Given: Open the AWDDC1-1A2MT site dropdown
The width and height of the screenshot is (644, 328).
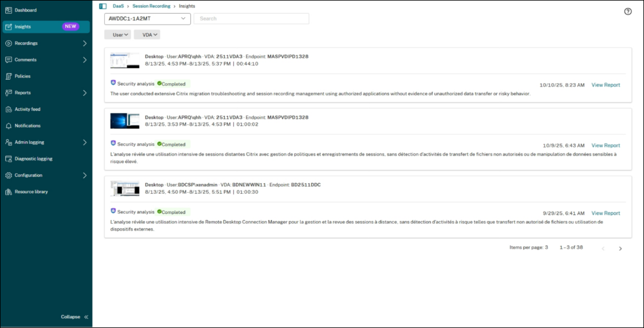Looking at the screenshot, I should click(147, 18).
